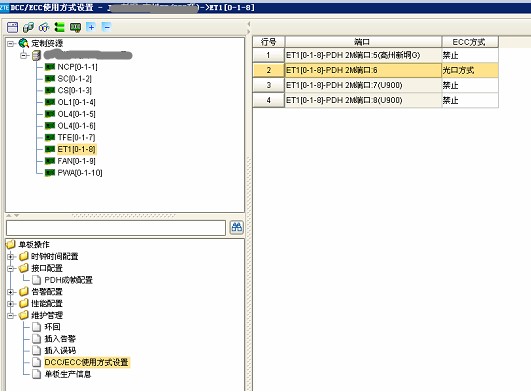531x392 pixels.
Task: Collapse the 定制资源 root node
Action: (x=11, y=44)
